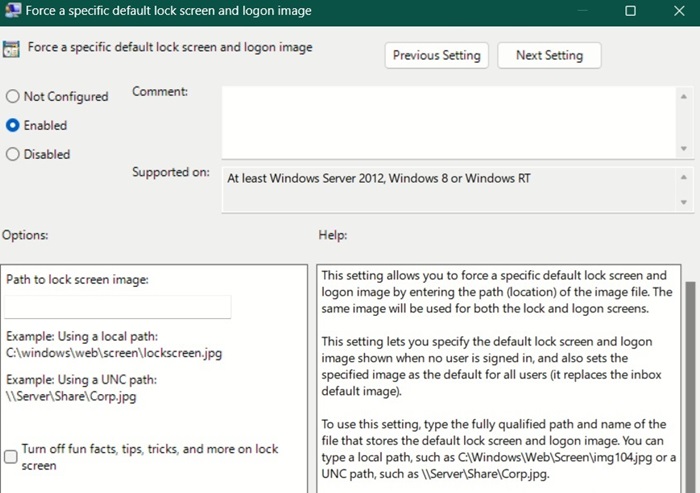The height and width of the screenshot is (493, 700).
Task: Click Supported on box scroll down arrow
Action: (683, 202)
